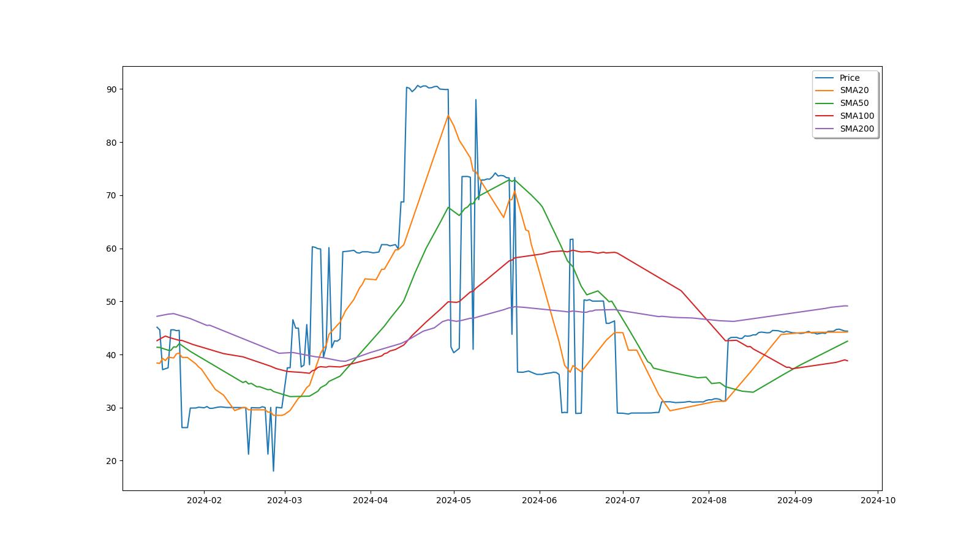980x551 pixels.
Task: Click the SMA50 legend label
Action: 854,103
